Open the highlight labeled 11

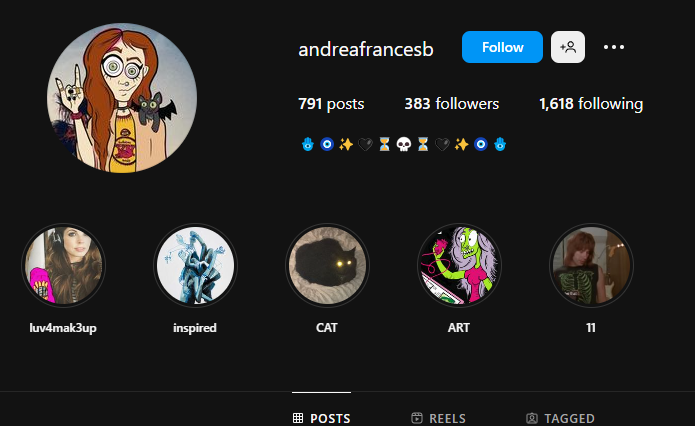[x=591, y=266]
